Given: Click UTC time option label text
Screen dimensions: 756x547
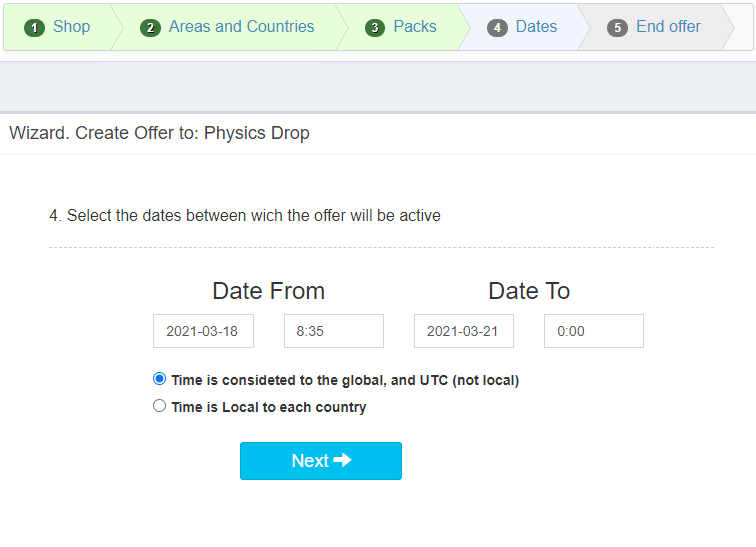Looking at the screenshot, I should click(x=345, y=380).
